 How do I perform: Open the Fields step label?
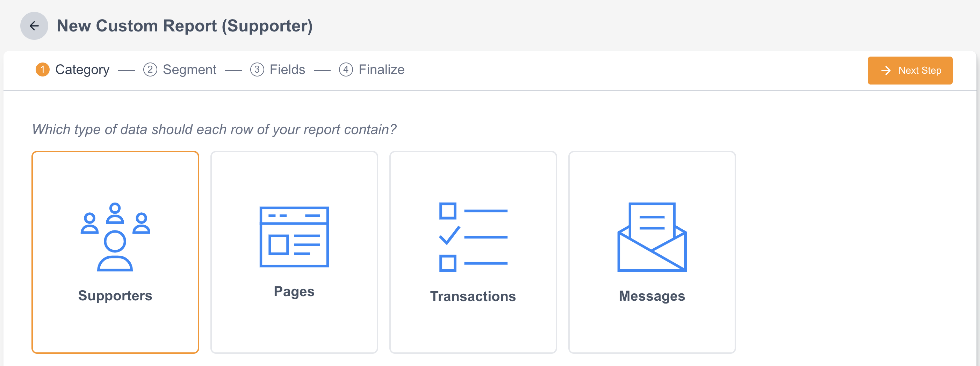click(x=287, y=69)
